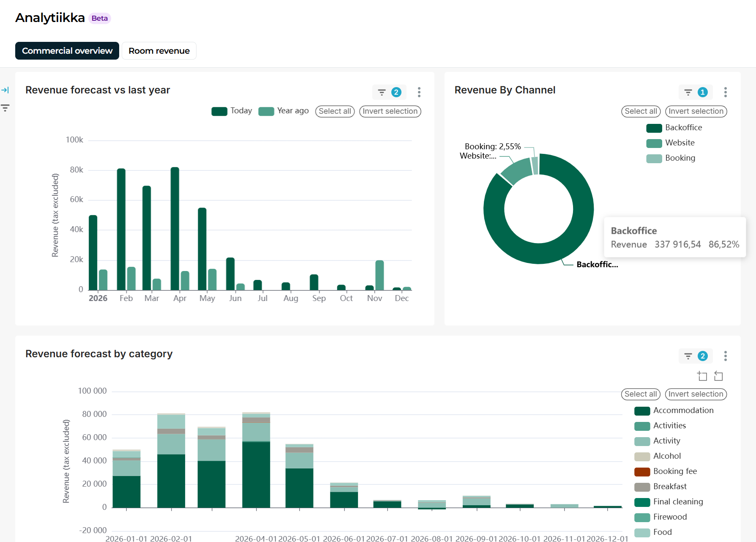
Task: Select the Commercial overview tab
Action: [x=67, y=51]
